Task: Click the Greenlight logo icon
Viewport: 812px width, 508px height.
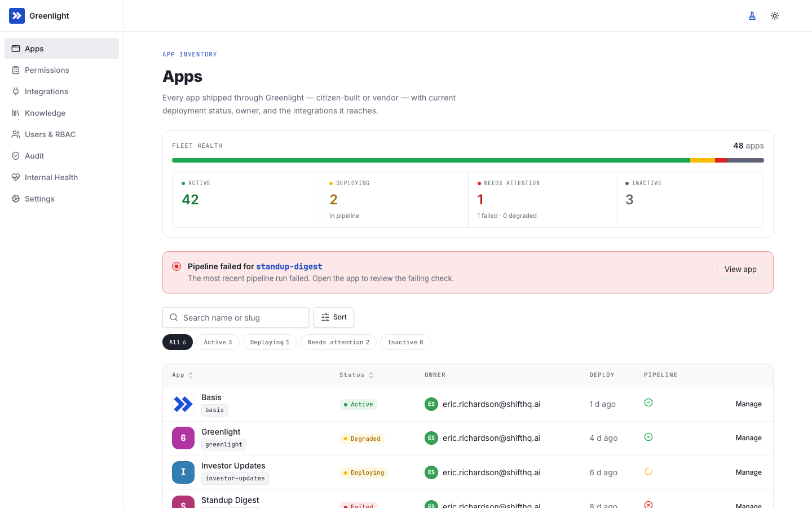Action: point(17,16)
